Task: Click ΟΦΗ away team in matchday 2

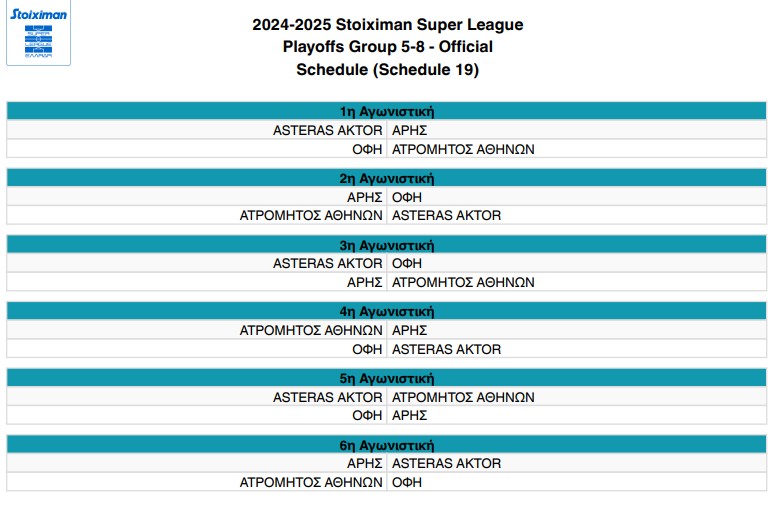Action: (x=407, y=197)
